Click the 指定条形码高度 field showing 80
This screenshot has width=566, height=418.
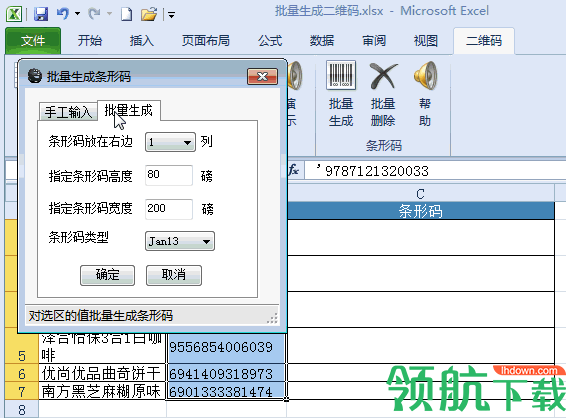tap(169, 175)
